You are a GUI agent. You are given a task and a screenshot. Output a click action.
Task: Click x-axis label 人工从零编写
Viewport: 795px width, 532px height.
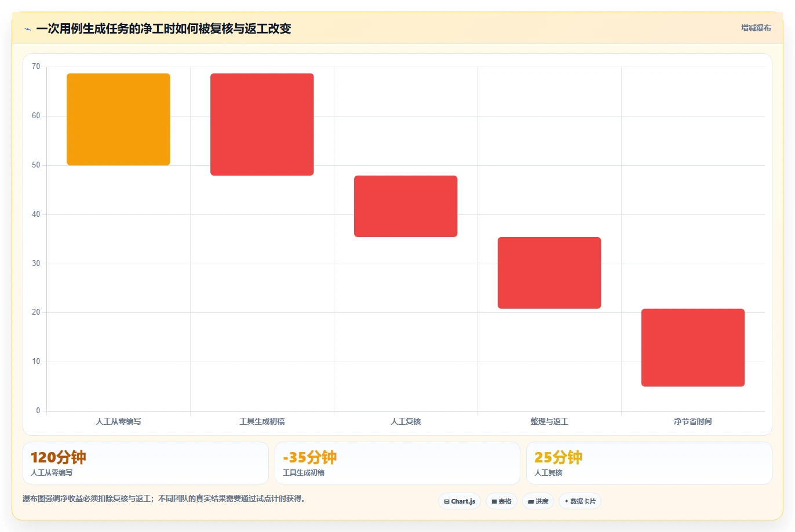[118, 421]
